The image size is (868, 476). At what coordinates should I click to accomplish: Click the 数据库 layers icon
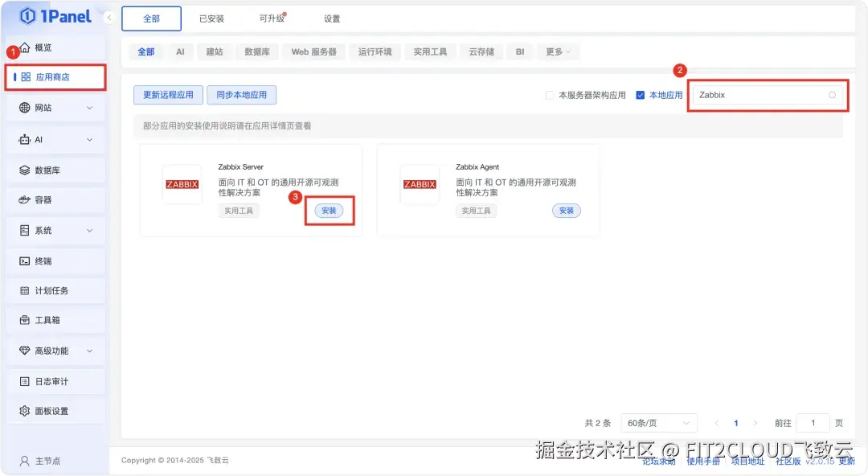point(24,170)
